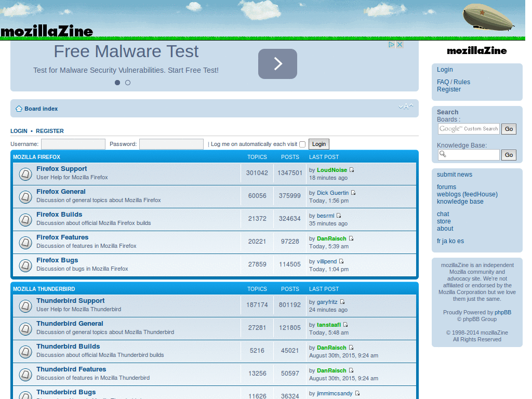This screenshot has height=399, width=532.
Task: Open the store sidebar link
Action: tap(444, 221)
